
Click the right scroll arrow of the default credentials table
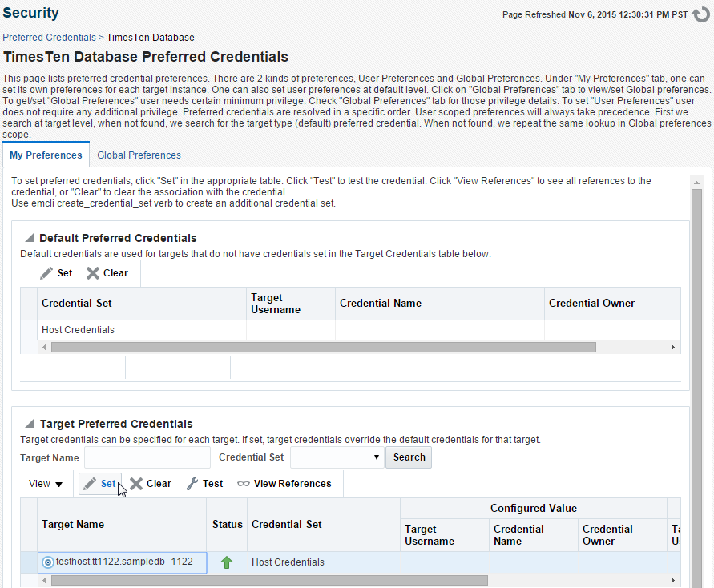click(x=673, y=347)
